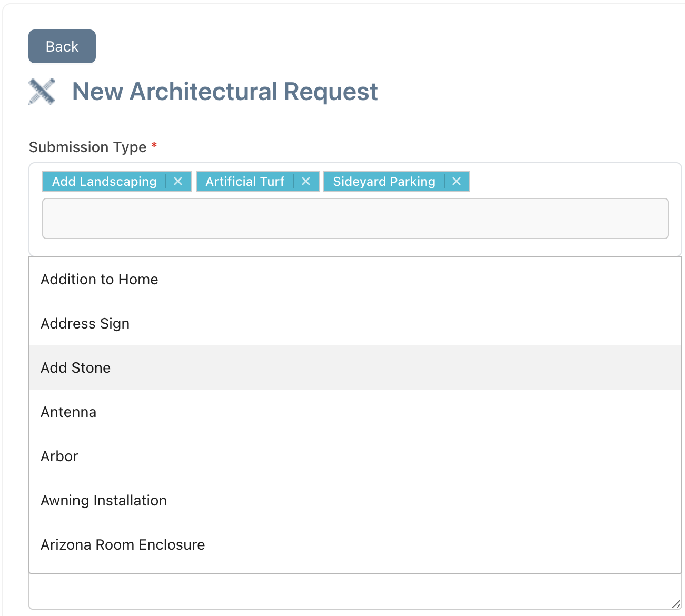Click the Back button

click(62, 46)
